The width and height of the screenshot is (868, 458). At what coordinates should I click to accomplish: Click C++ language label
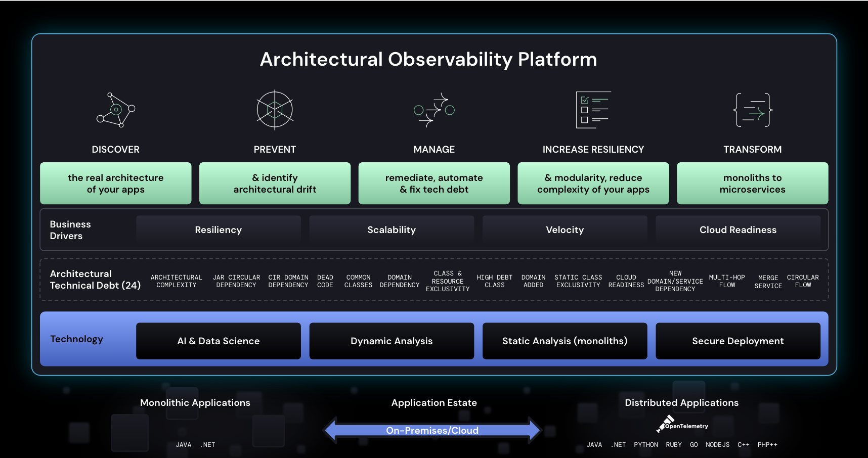click(x=744, y=445)
